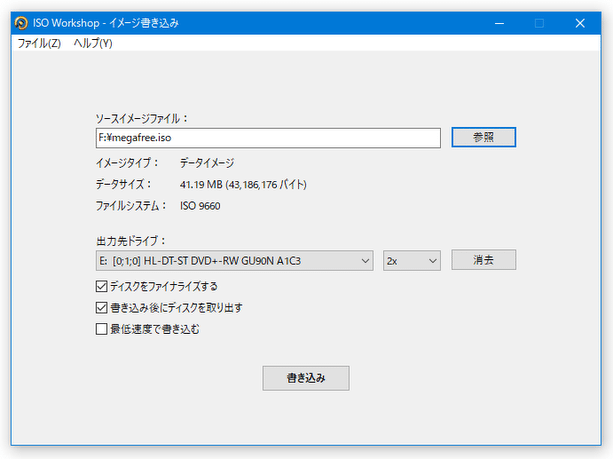Click the ISO Workshop title bar icon
613x459 pixels.
click(20, 22)
